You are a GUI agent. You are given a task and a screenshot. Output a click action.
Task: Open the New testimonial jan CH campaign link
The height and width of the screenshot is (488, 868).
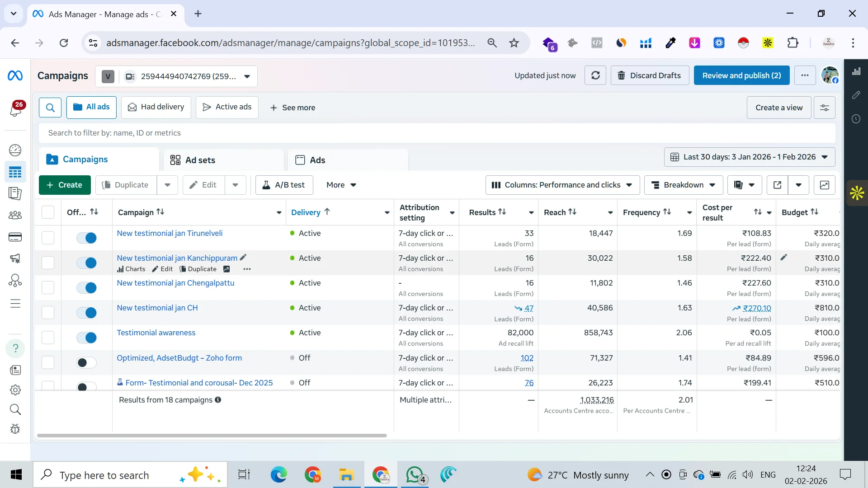click(x=157, y=308)
